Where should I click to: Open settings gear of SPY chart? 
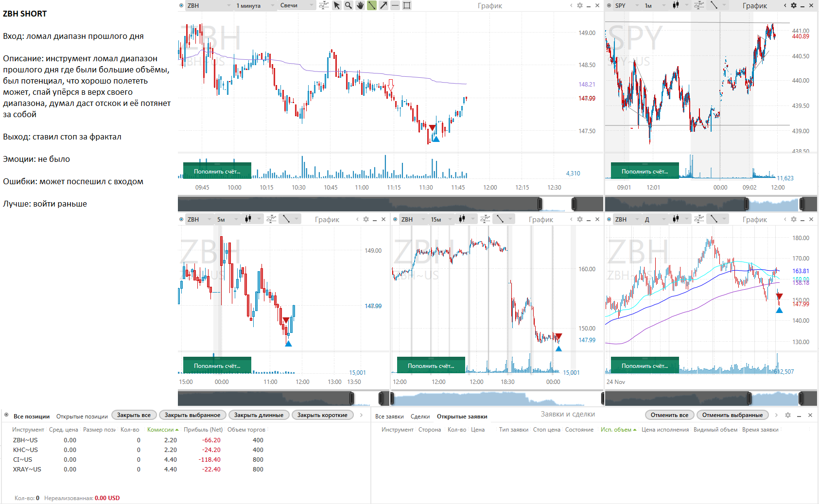tap(793, 5)
